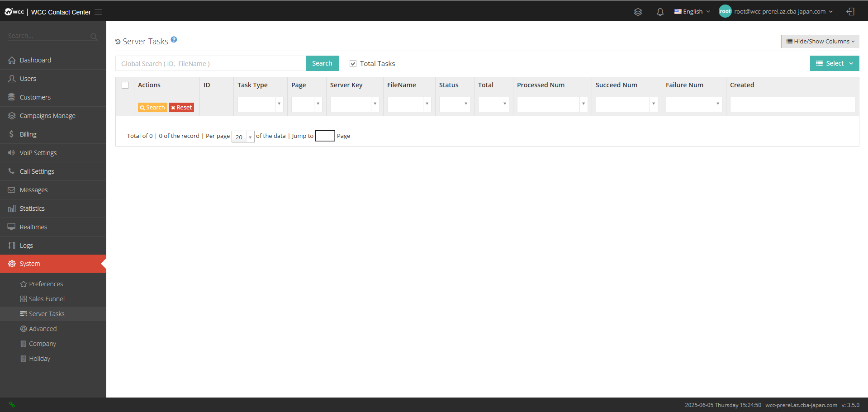
Task: Open the green -Select- actions dropdown
Action: pos(835,63)
